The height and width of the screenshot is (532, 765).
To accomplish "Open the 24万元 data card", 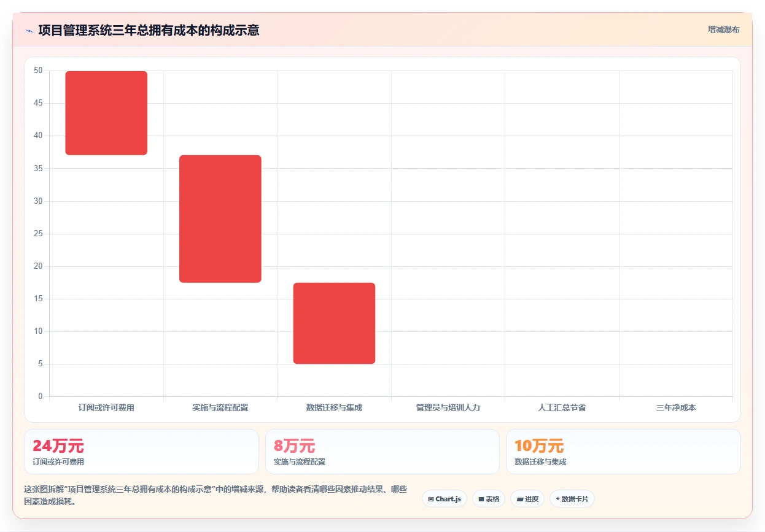I will [141, 452].
